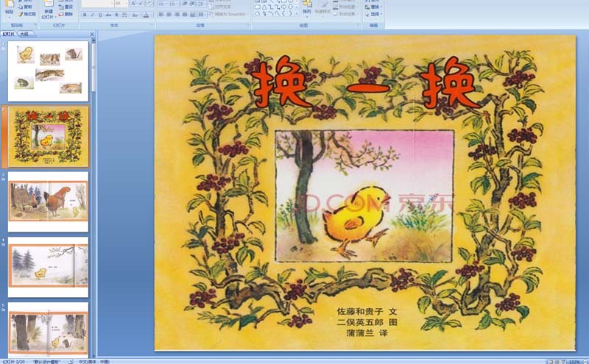Screen dimensions: 589x364
Task: Click the Paste clipboard icon
Action: (10, 4)
